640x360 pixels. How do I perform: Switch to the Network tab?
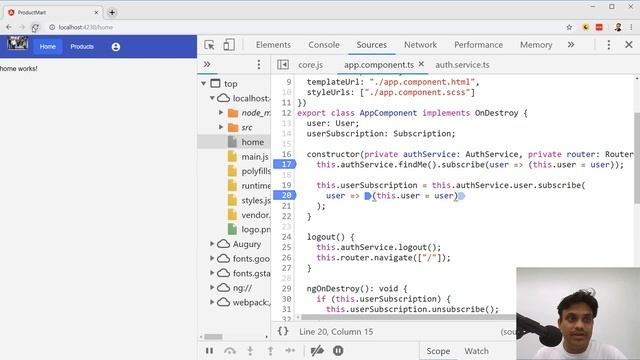coord(420,45)
